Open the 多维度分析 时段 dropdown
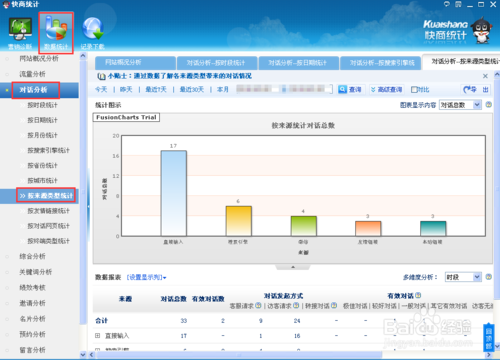500x360 pixels. coord(463,277)
